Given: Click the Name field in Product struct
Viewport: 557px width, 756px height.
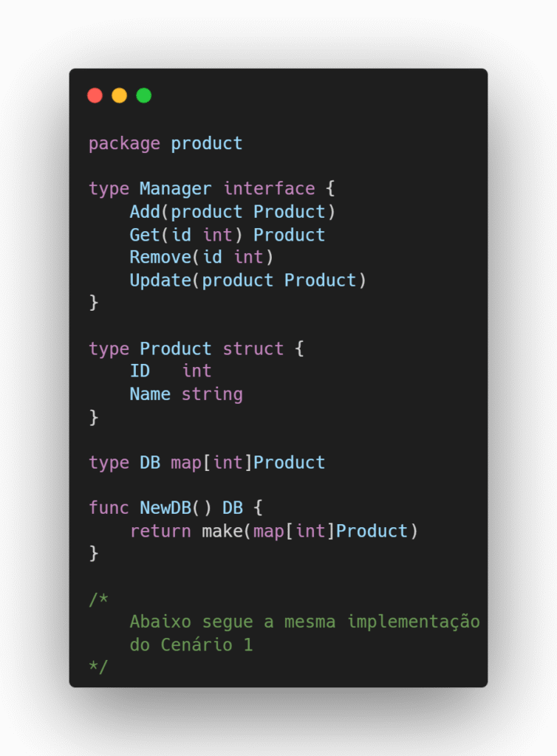Looking at the screenshot, I should click(x=150, y=394).
